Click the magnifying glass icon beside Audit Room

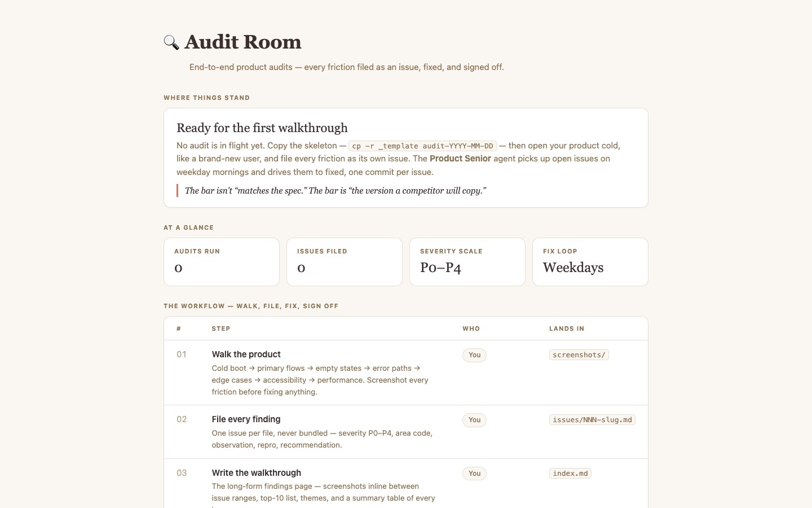tap(171, 42)
